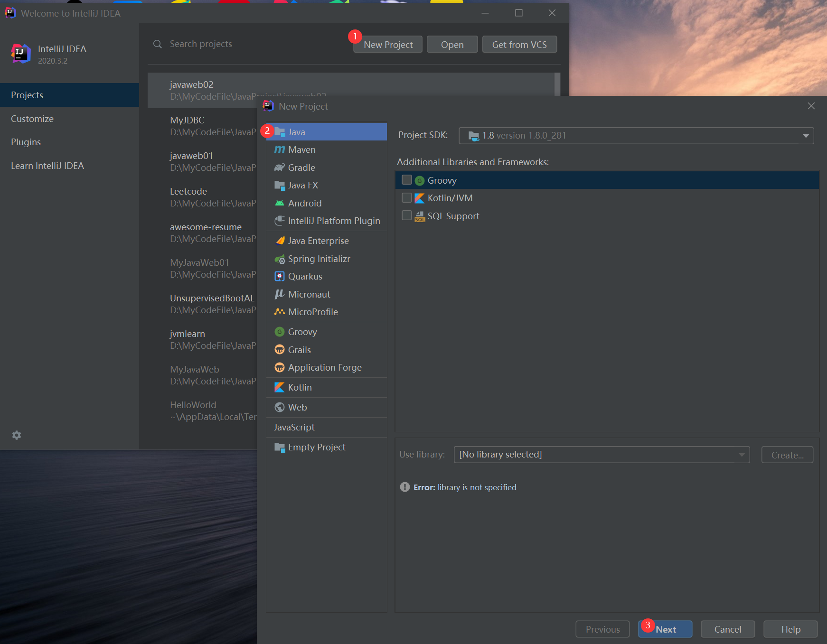Click the Quarkus icon
The image size is (827, 644).
pos(280,277)
